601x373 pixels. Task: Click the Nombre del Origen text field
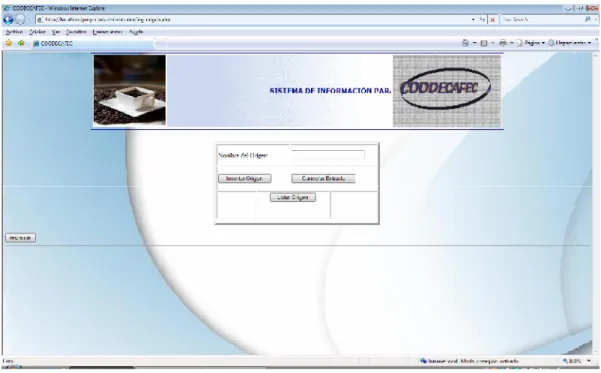pyautogui.click(x=328, y=155)
